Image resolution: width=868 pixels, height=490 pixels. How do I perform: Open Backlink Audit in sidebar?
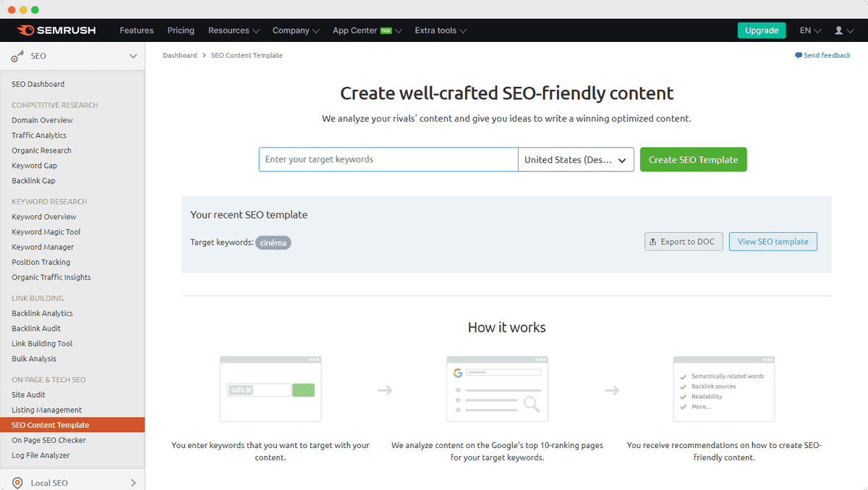point(36,329)
